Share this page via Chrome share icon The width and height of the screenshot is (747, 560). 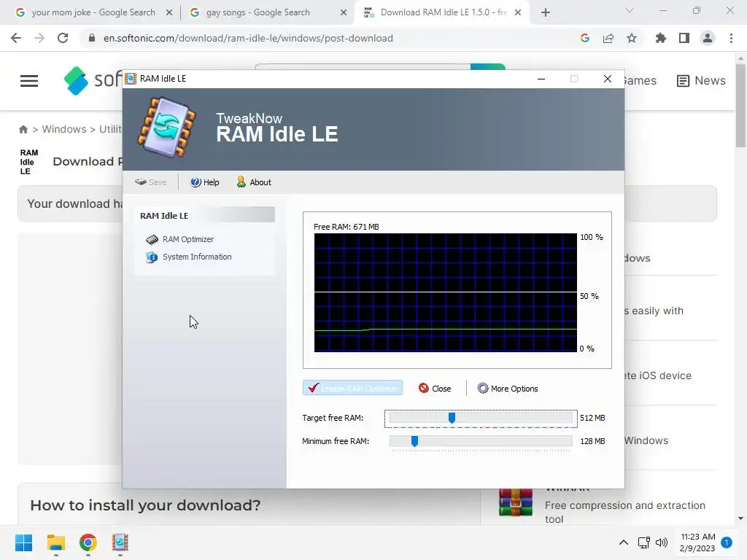pyautogui.click(x=608, y=38)
